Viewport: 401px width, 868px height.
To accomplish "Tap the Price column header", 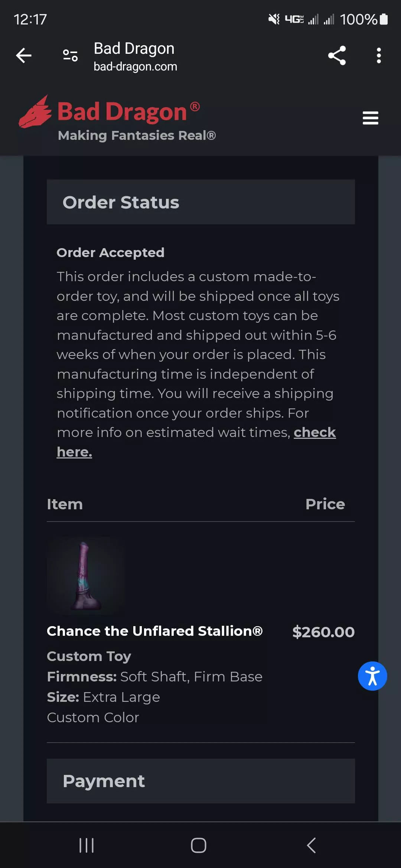I will [x=325, y=504].
